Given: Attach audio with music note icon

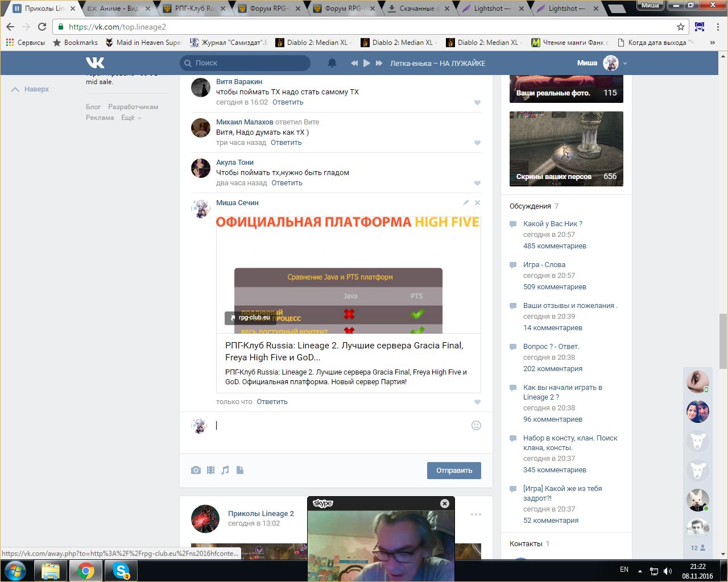Looking at the screenshot, I should pos(225,470).
